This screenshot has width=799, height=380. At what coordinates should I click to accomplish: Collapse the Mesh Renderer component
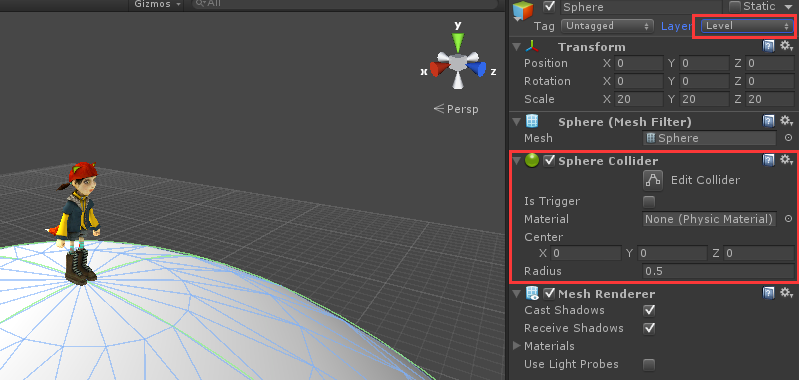point(517,293)
